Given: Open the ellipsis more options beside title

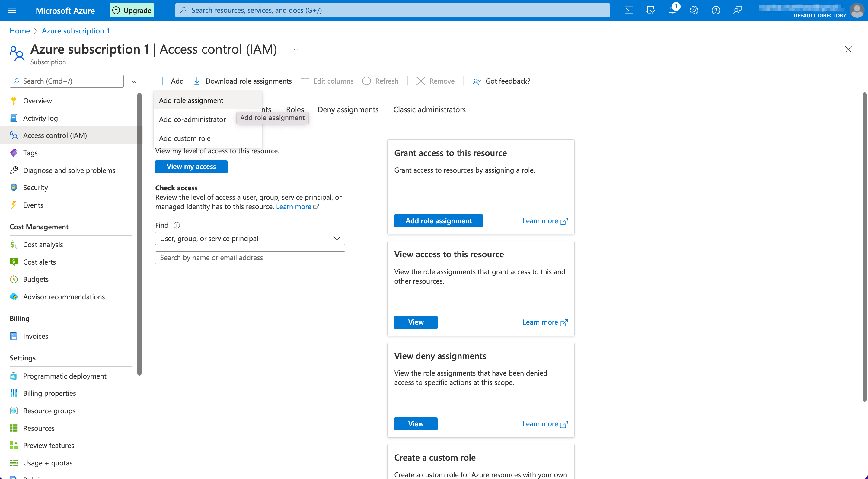Looking at the screenshot, I should [x=294, y=49].
